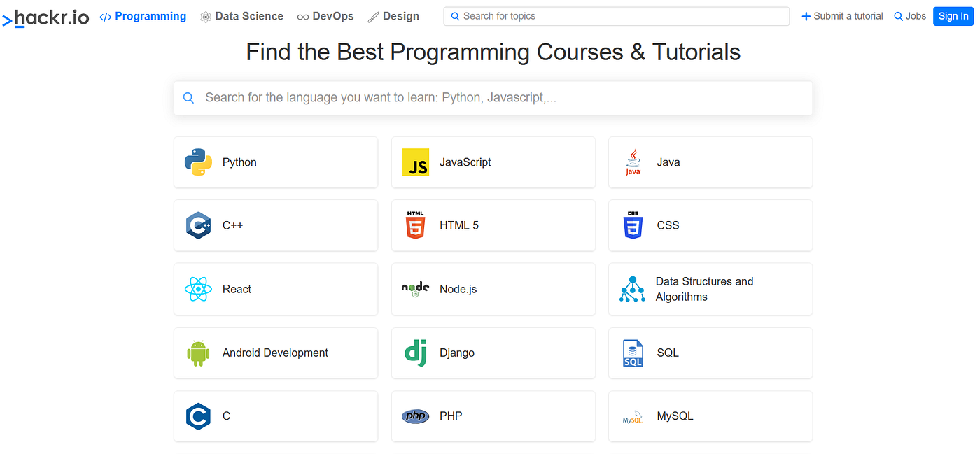Open the Data Science menu item

pos(241,16)
